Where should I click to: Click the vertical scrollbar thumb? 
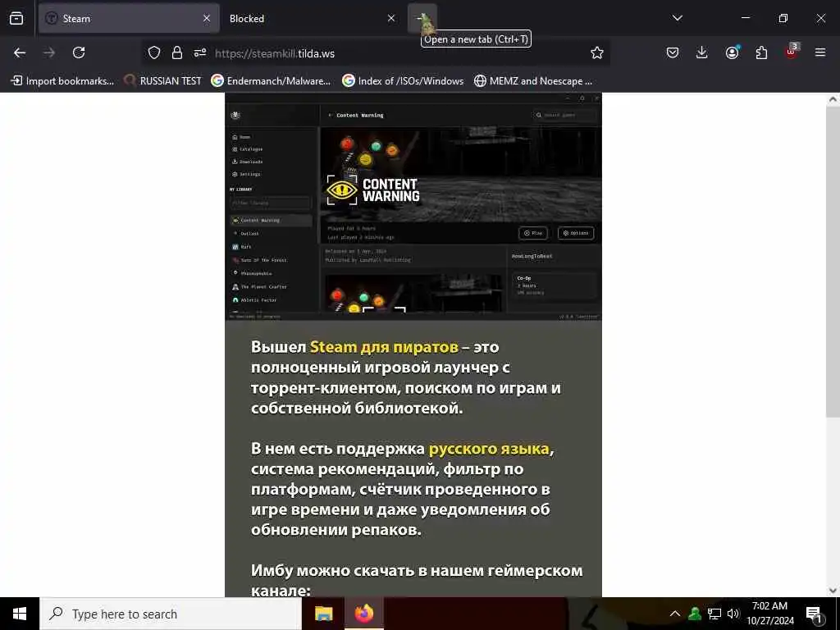pyautogui.click(x=833, y=261)
